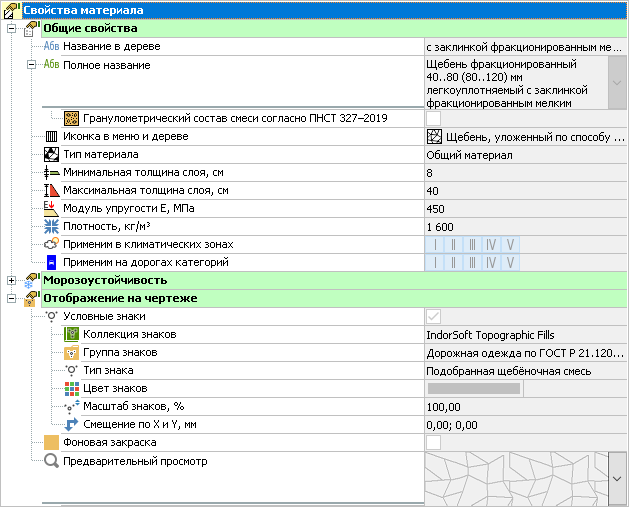Select the Применим в климатических зонах label

point(148,244)
